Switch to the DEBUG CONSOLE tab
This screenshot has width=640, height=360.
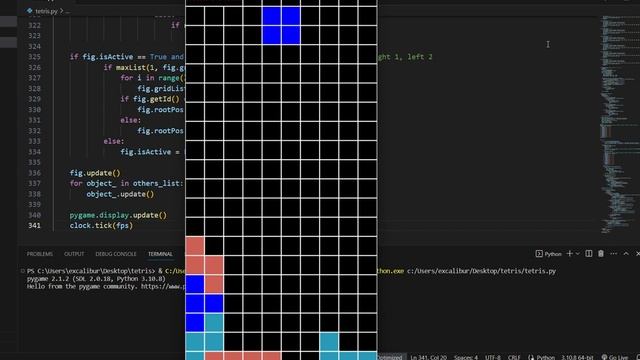tap(116, 254)
